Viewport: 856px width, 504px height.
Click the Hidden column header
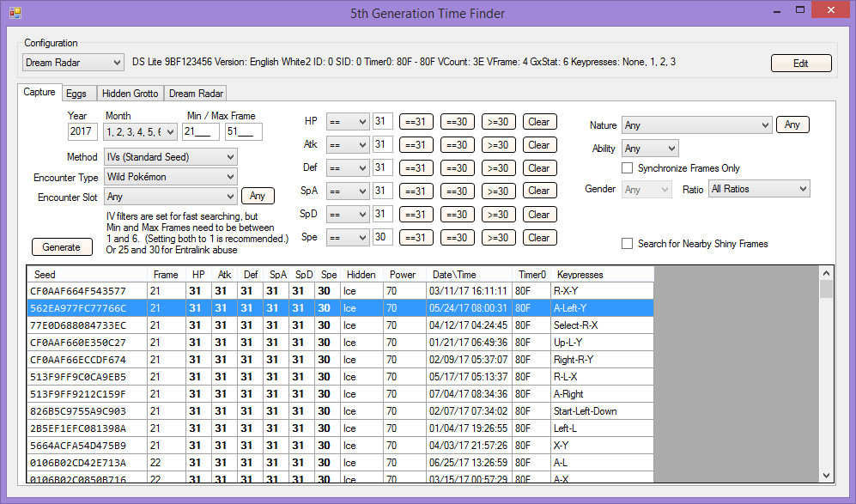pyautogui.click(x=362, y=275)
